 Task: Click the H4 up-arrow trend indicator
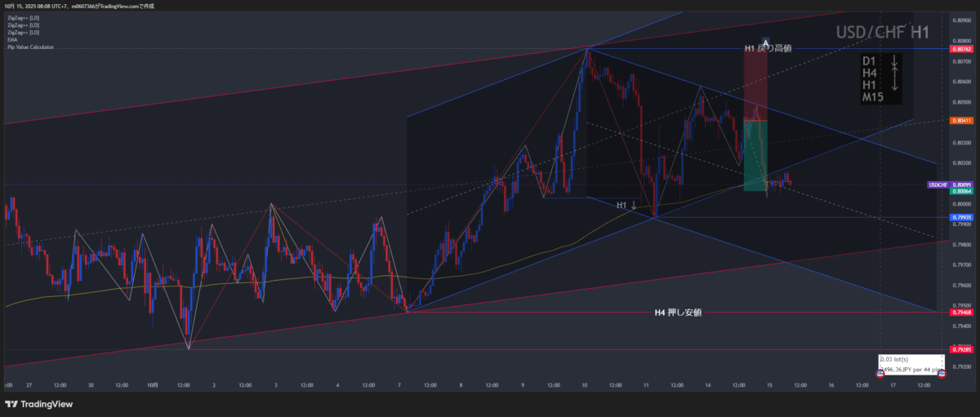pyautogui.click(x=894, y=73)
